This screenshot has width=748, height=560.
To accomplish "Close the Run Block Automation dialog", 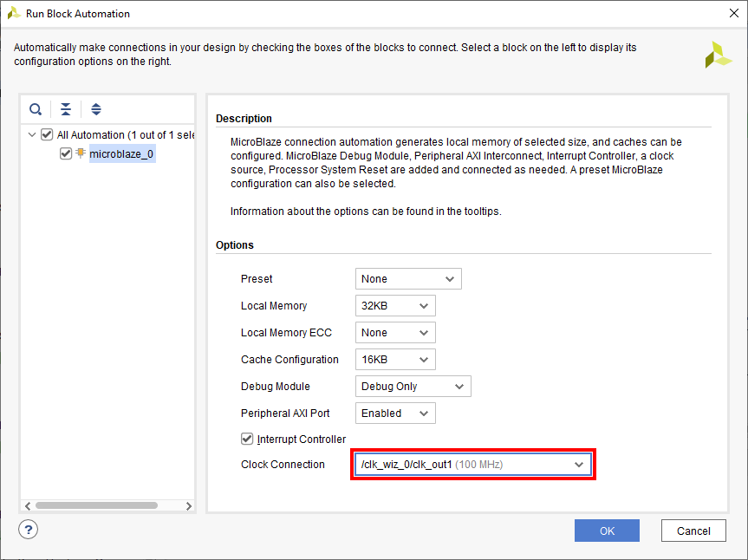I will pos(734,13).
